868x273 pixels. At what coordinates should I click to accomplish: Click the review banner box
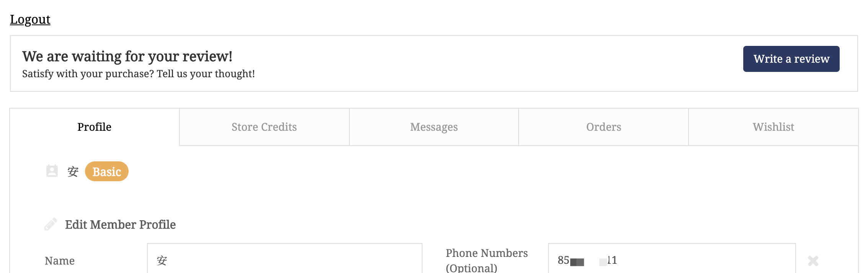434,63
